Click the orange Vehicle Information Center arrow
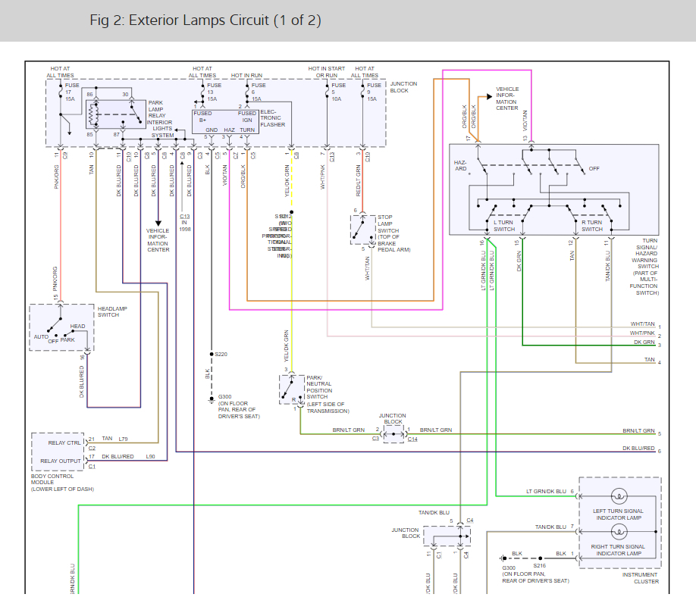This screenshot has width=696, height=616. pos(489,97)
